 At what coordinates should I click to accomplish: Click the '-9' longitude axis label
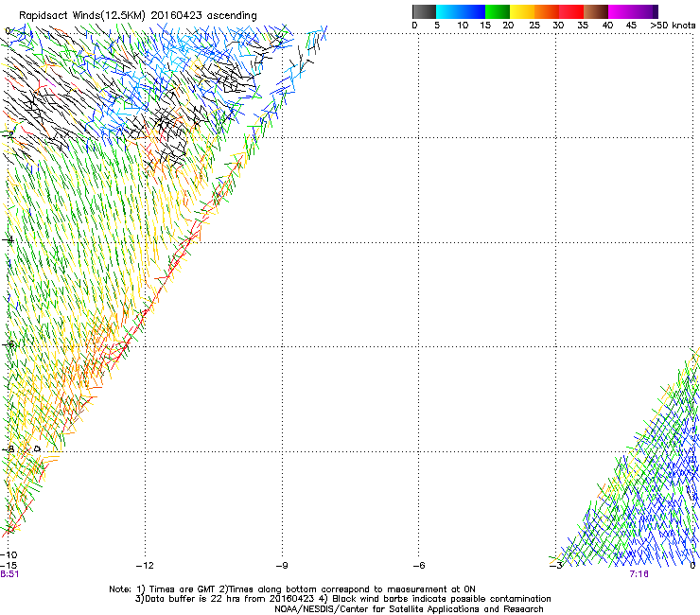pos(282,566)
